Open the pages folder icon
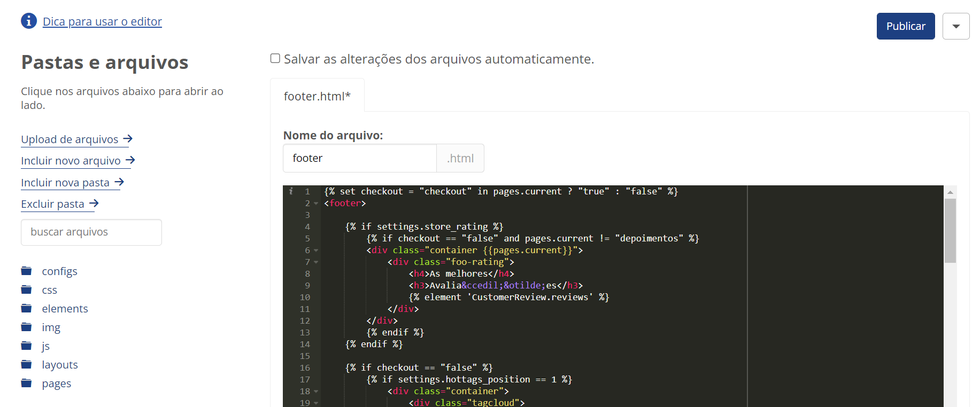The image size is (980, 407). (x=26, y=383)
